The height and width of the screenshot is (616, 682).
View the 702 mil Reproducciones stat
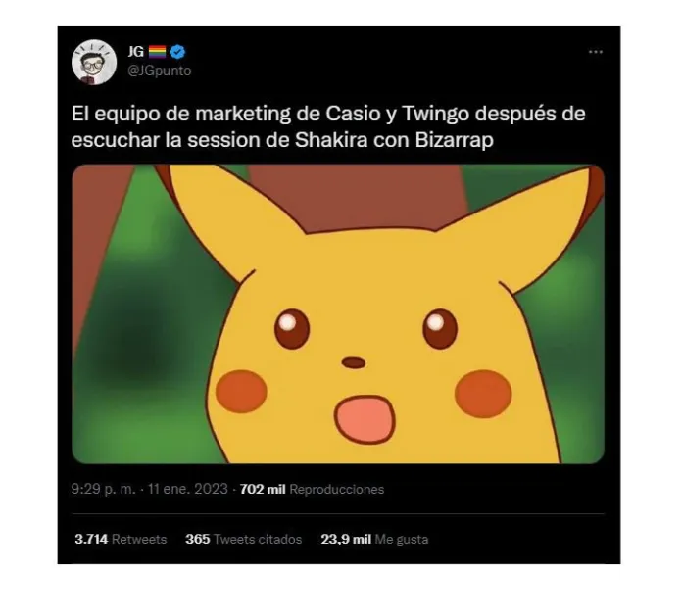click(x=312, y=489)
